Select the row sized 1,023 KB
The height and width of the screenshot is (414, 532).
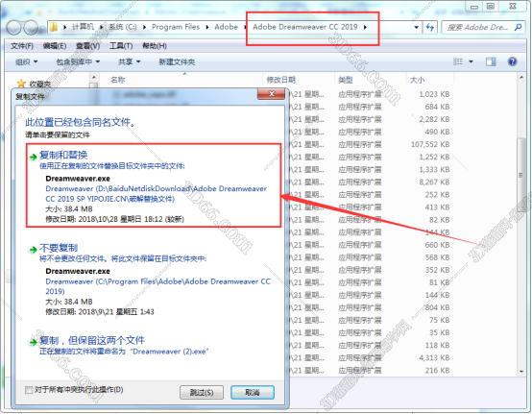click(370, 94)
